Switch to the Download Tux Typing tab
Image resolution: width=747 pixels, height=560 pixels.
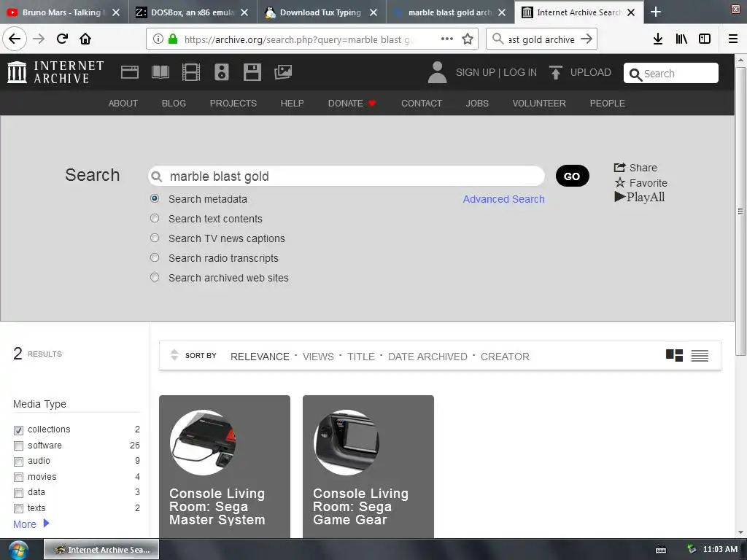pos(321,12)
